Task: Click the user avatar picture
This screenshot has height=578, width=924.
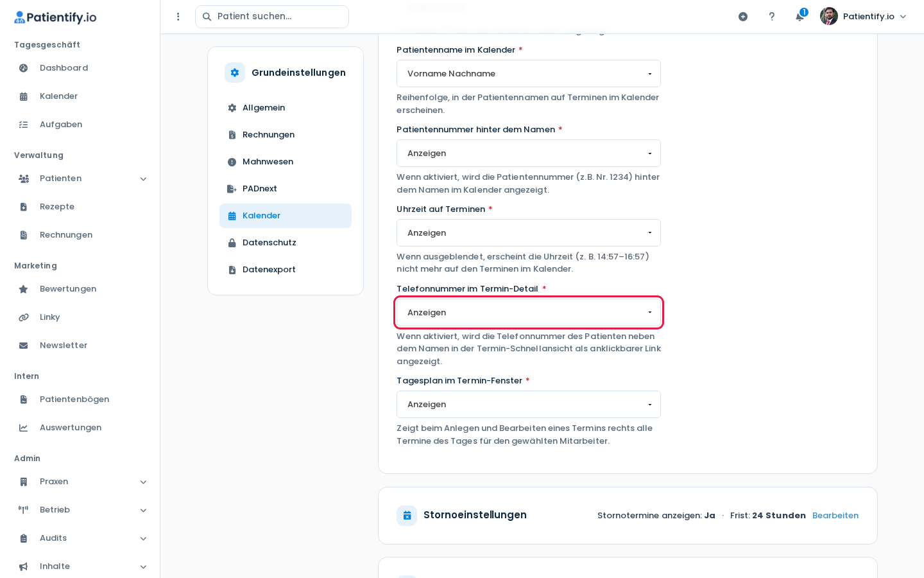Action: (829, 16)
